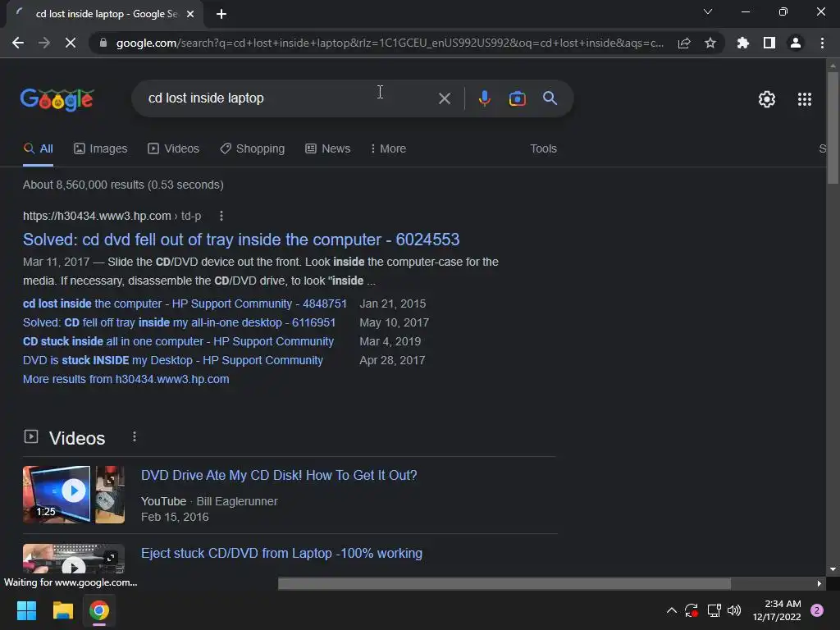Viewport: 840px width, 630px height.
Task: Open the volume tray icon
Action: 734,610
